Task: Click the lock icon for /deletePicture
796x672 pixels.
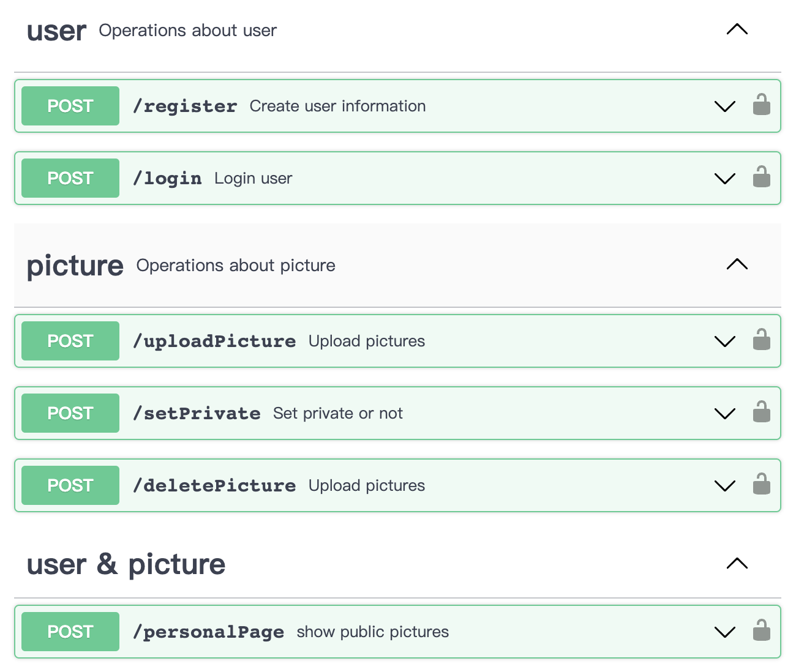Action: tap(761, 484)
